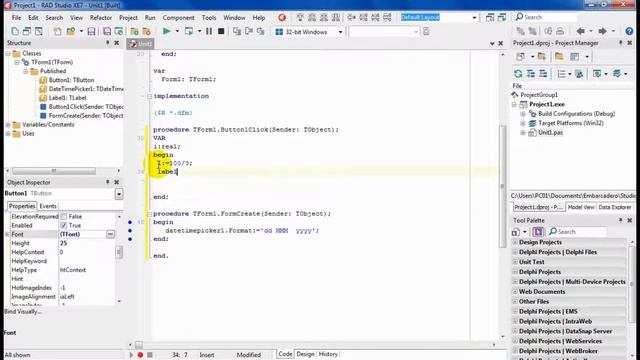The width and height of the screenshot is (640, 360).
Task: Click the Expand all icon in Project Manager
Action: [x=531, y=74]
